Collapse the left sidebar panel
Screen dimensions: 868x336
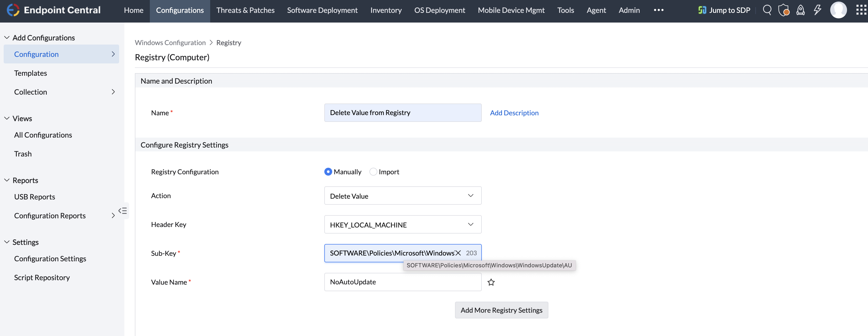[123, 210]
